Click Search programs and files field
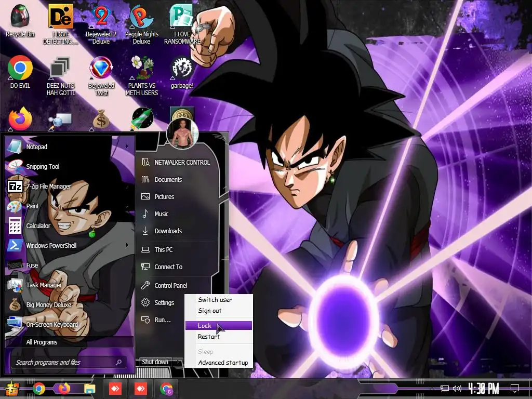The image size is (532, 399). click(68, 362)
